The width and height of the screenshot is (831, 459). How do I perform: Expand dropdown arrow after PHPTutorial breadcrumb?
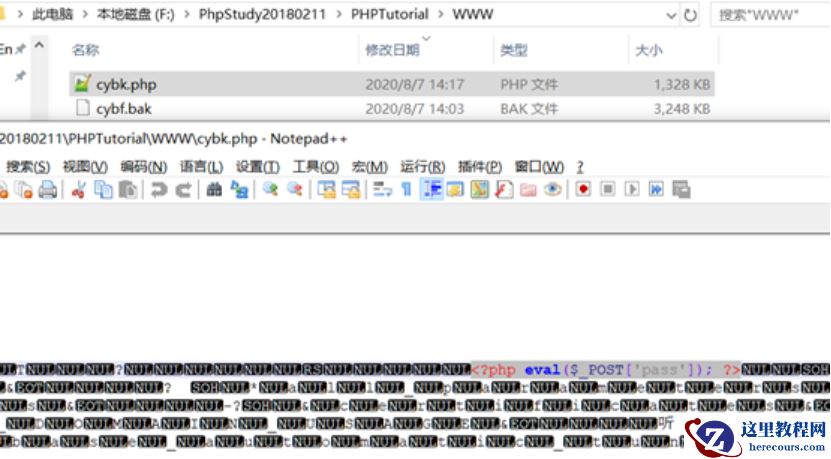440,14
